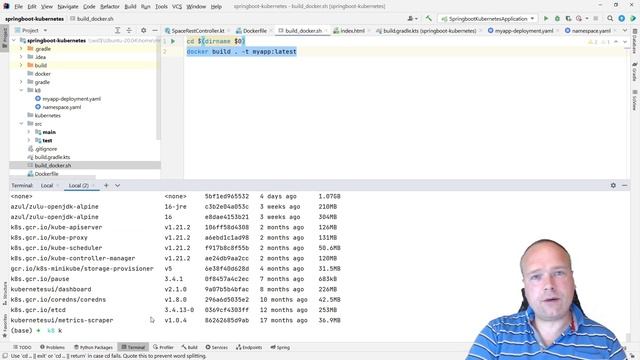Open Project view mode dropdown
The width and height of the screenshot is (640, 360).
click(45, 30)
